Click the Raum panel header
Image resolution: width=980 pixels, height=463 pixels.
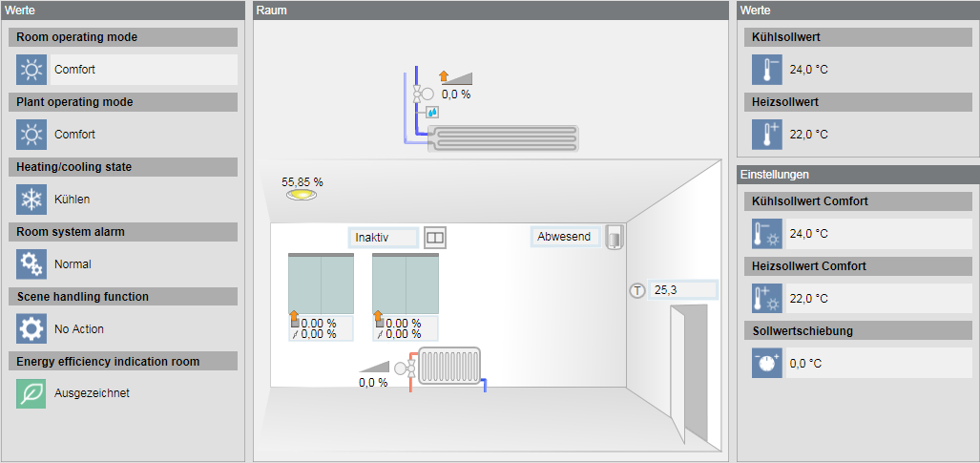point(490,11)
